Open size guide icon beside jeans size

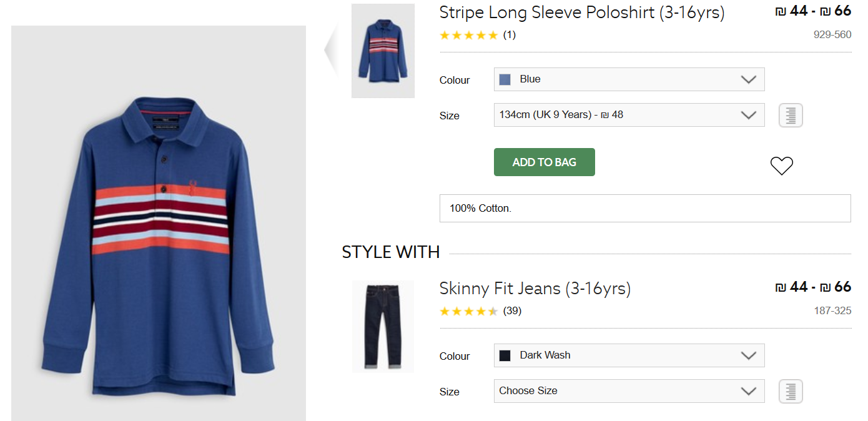pos(791,392)
